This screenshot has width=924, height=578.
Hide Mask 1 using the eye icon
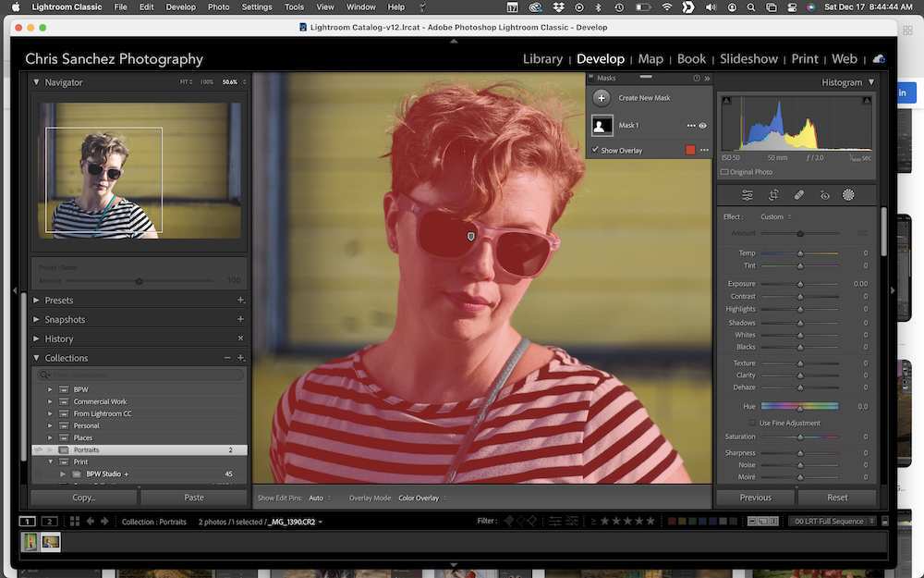coord(703,126)
